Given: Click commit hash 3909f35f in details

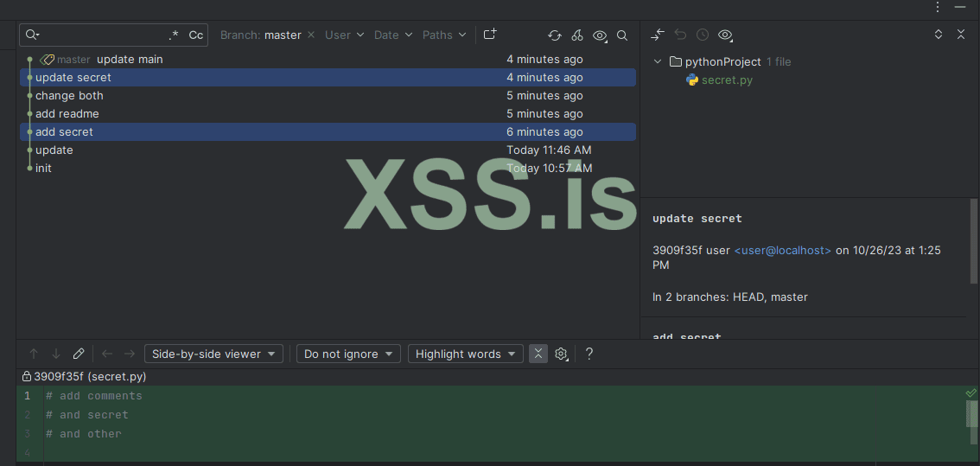Looking at the screenshot, I should pyautogui.click(x=678, y=250).
